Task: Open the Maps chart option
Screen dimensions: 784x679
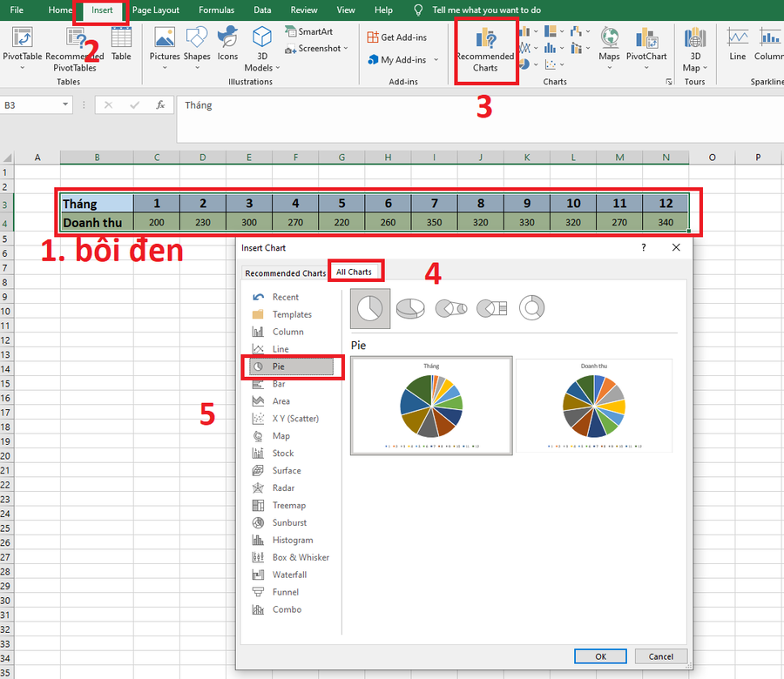Action: click(x=609, y=49)
